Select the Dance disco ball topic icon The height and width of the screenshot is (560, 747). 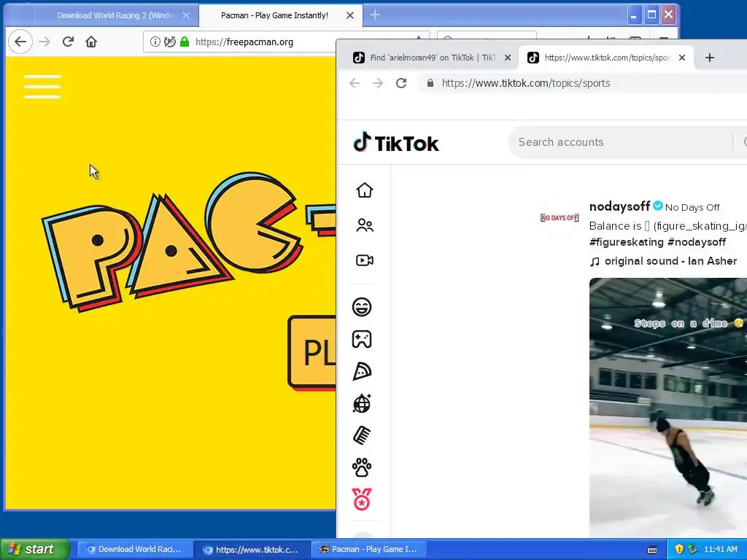362,403
